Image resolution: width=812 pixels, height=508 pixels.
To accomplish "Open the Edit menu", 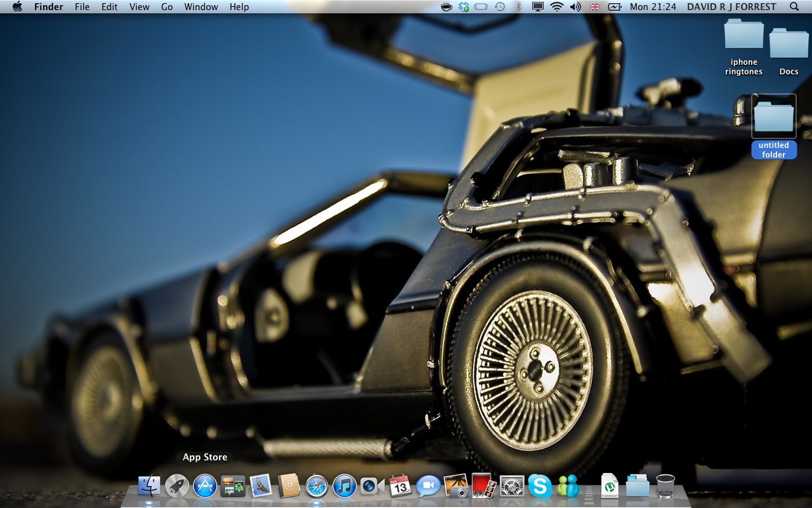I will (110, 7).
